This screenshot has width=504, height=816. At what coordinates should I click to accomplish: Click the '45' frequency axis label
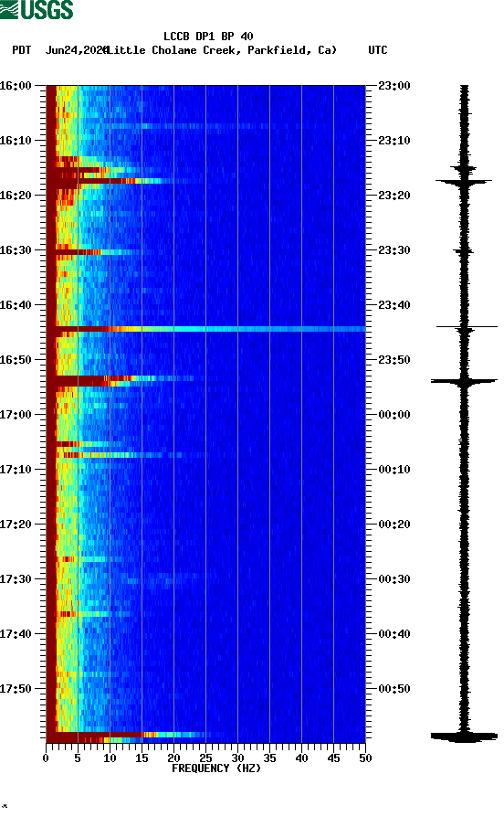333,758
